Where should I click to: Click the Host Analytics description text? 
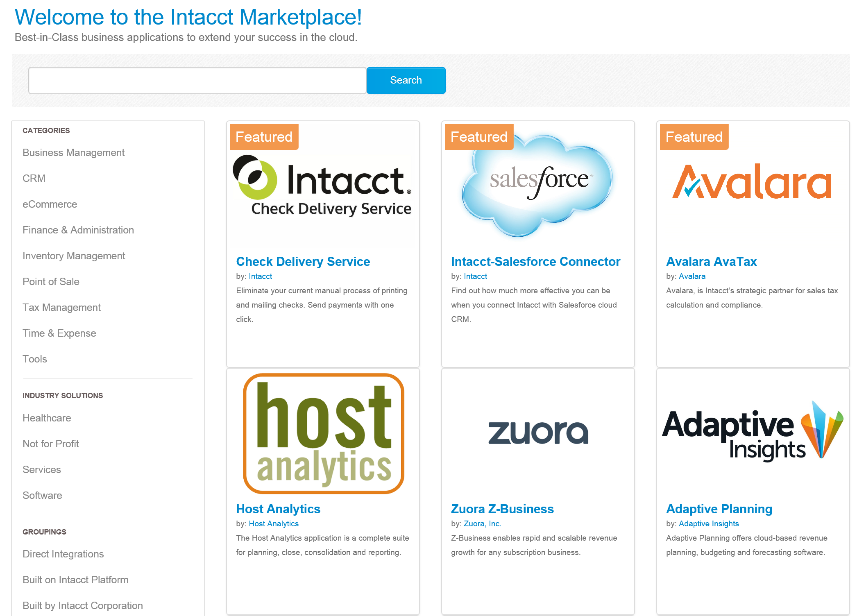[x=322, y=545]
